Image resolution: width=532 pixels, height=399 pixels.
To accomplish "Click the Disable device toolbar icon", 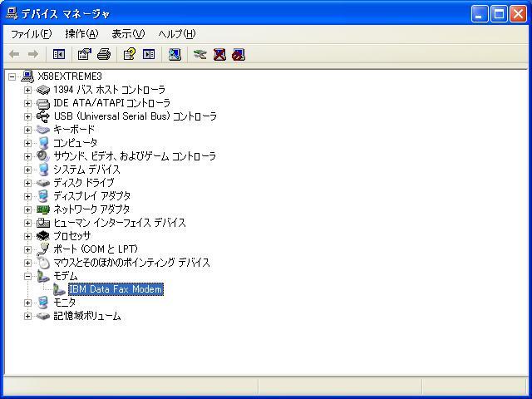I will click(x=239, y=54).
